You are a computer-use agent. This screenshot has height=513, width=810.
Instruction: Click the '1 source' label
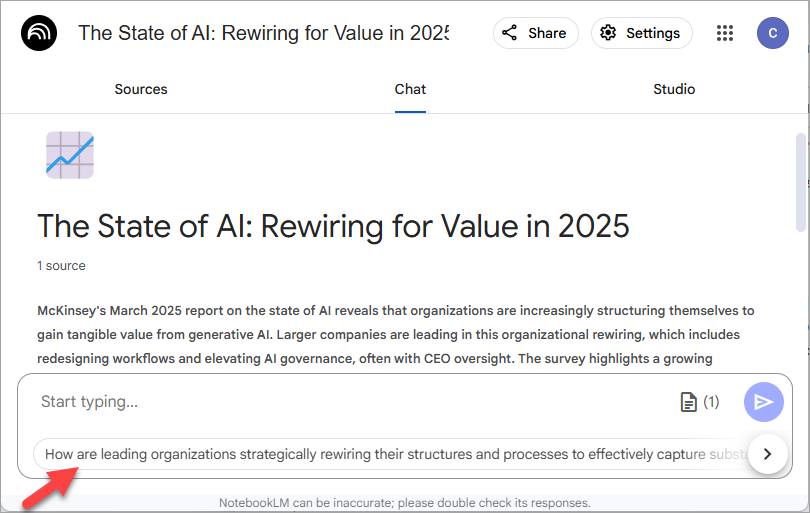click(61, 266)
